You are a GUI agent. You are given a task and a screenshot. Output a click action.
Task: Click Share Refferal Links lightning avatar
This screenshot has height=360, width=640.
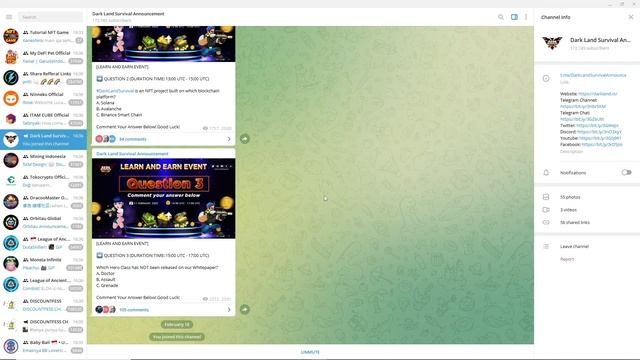click(x=11, y=78)
